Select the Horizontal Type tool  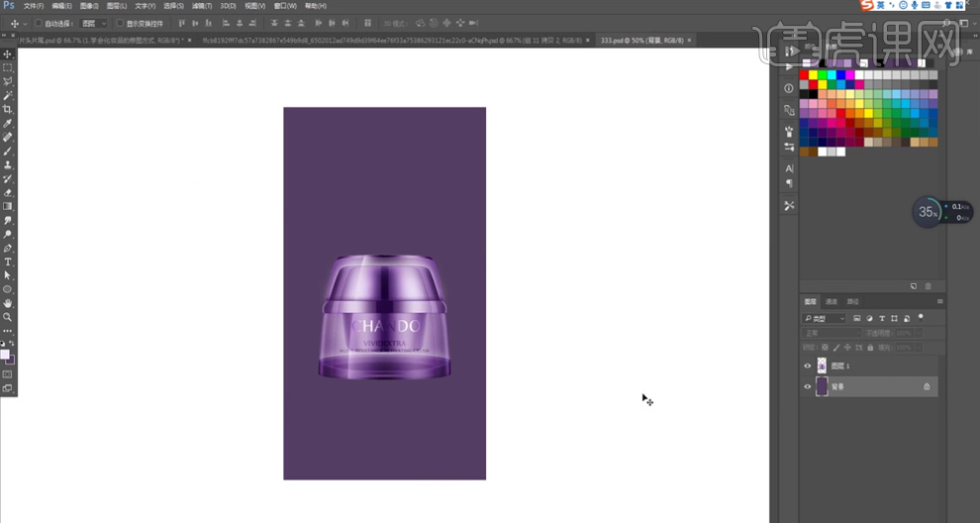(x=8, y=261)
